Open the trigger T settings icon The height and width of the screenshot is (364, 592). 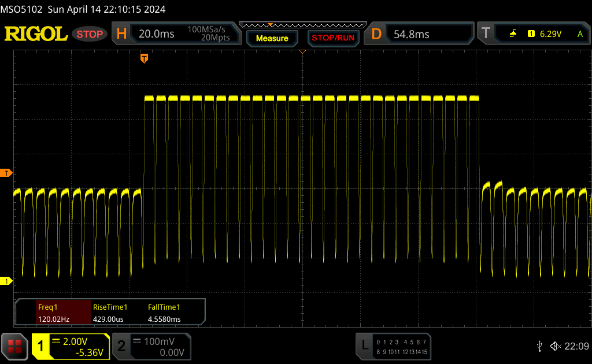click(486, 34)
